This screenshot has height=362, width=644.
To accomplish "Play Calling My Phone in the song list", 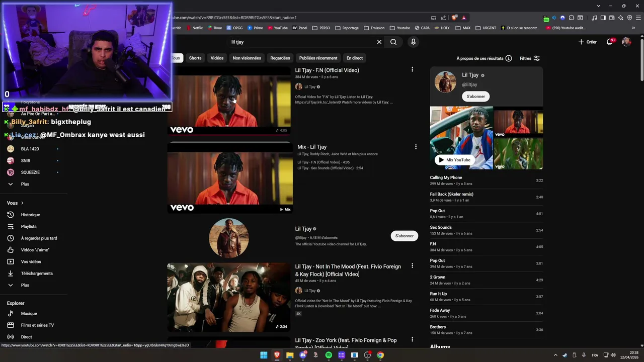I will 487,180.
